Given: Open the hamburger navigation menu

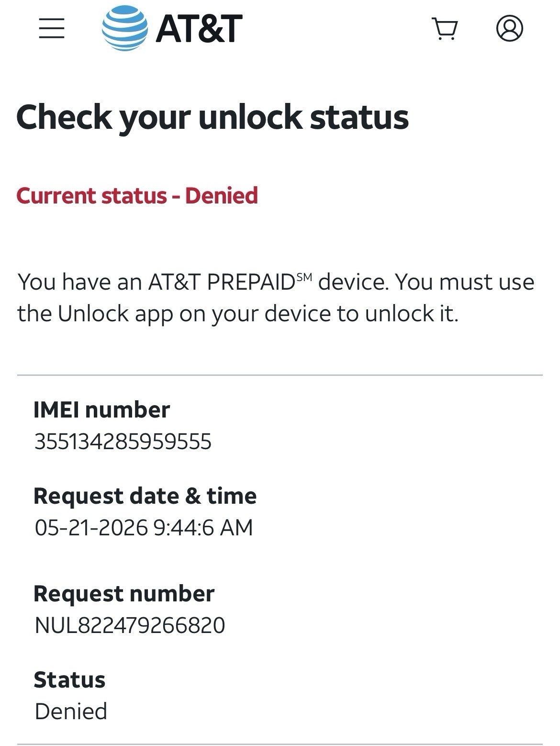Looking at the screenshot, I should tap(52, 28).
